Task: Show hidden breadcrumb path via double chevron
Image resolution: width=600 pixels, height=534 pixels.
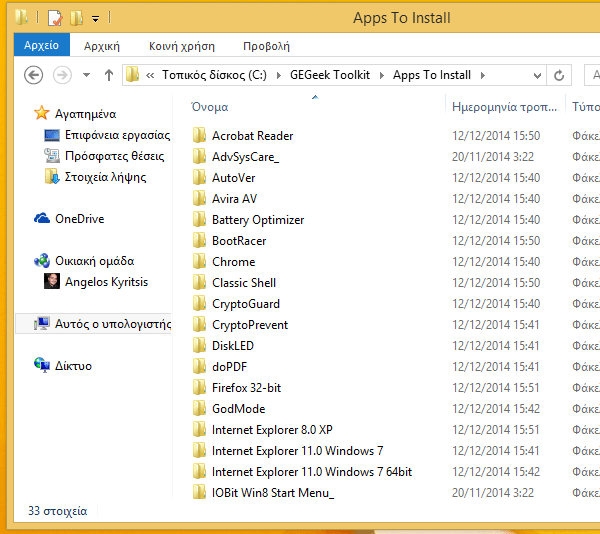Action: (x=150, y=75)
